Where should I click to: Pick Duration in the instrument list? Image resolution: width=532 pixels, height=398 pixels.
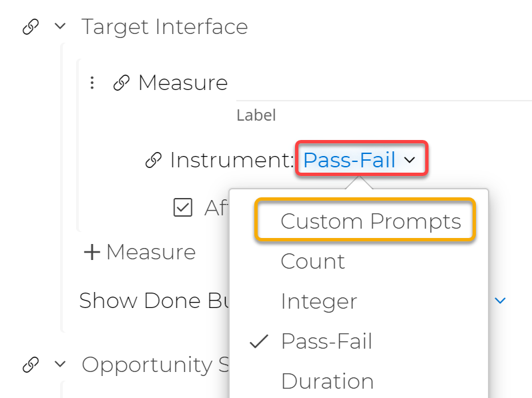click(x=327, y=381)
